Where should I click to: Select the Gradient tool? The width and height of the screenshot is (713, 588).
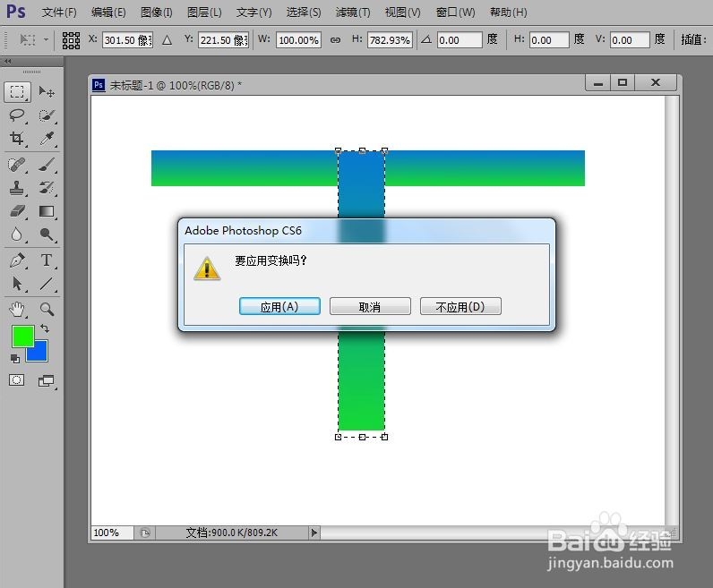pyautogui.click(x=47, y=211)
